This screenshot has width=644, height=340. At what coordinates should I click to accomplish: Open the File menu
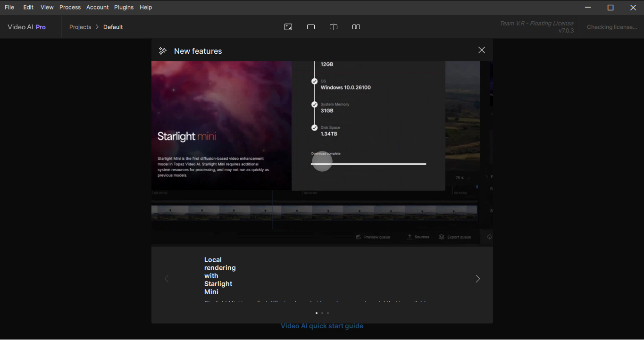(9, 7)
